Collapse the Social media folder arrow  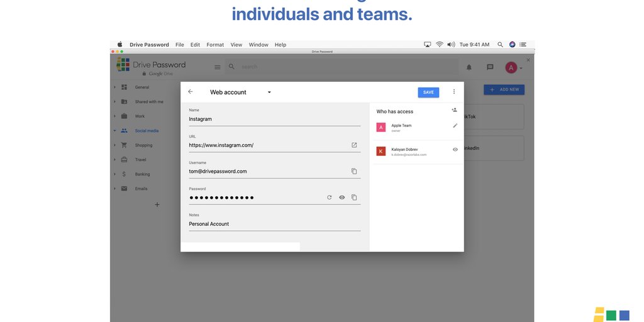pos(114,131)
